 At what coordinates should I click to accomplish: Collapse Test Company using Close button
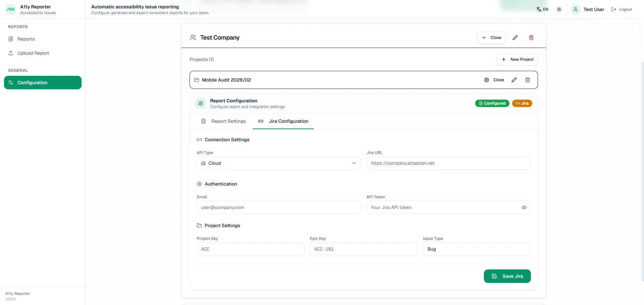(491, 38)
